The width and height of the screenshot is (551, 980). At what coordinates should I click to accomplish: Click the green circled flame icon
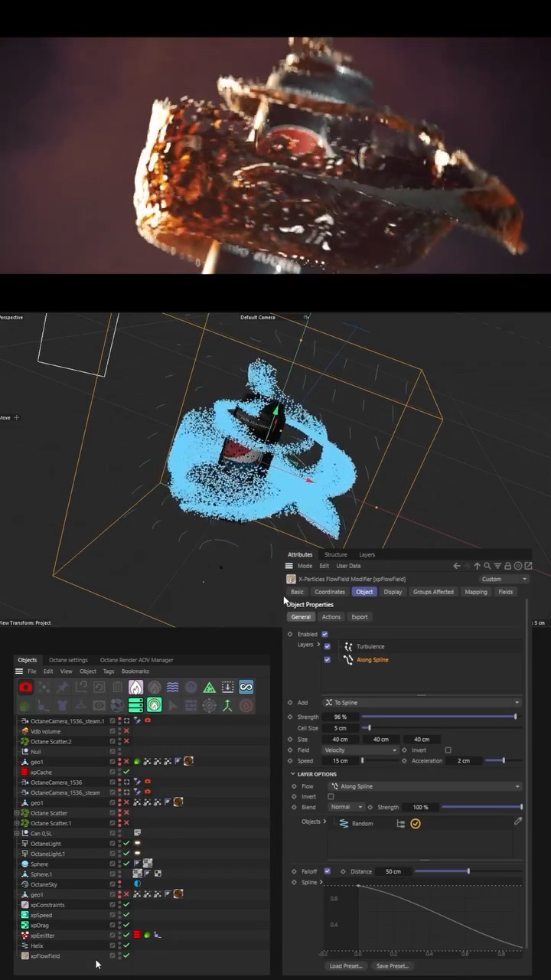tap(154, 705)
